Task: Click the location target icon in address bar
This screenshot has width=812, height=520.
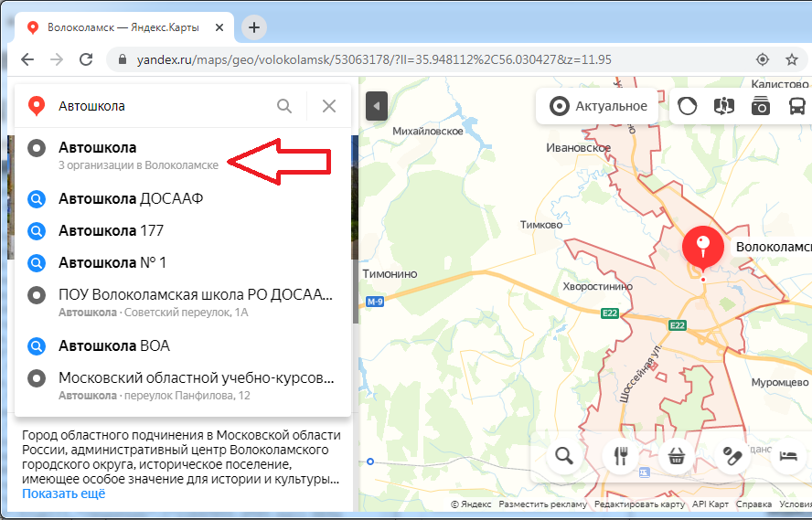Action: coord(763,59)
